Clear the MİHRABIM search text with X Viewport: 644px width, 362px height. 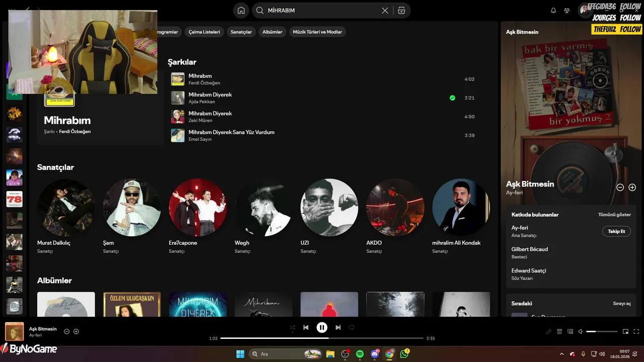pos(385,11)
